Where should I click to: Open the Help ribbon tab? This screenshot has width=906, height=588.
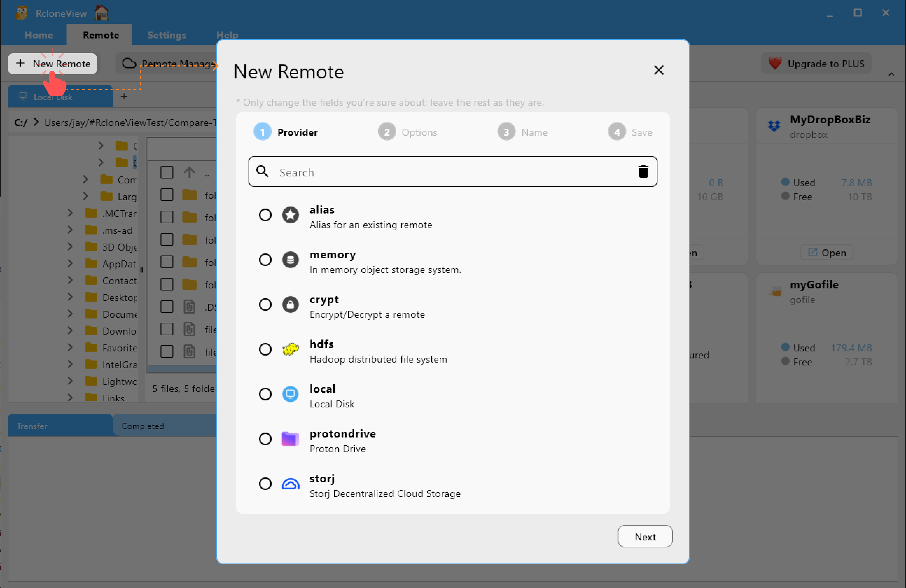tap(227, 35)
